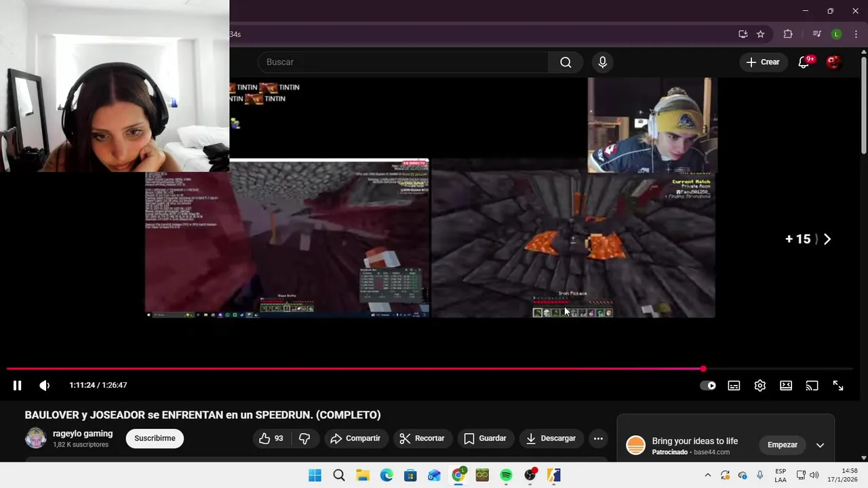
Task: Start voice search with the microphone
Action: [602, 62]
